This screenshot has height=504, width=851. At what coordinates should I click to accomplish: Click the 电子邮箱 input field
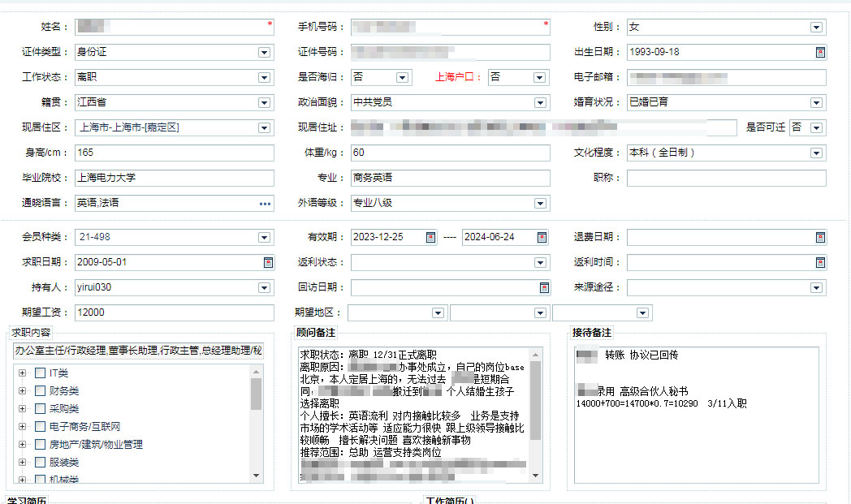[x=727, y=78]
